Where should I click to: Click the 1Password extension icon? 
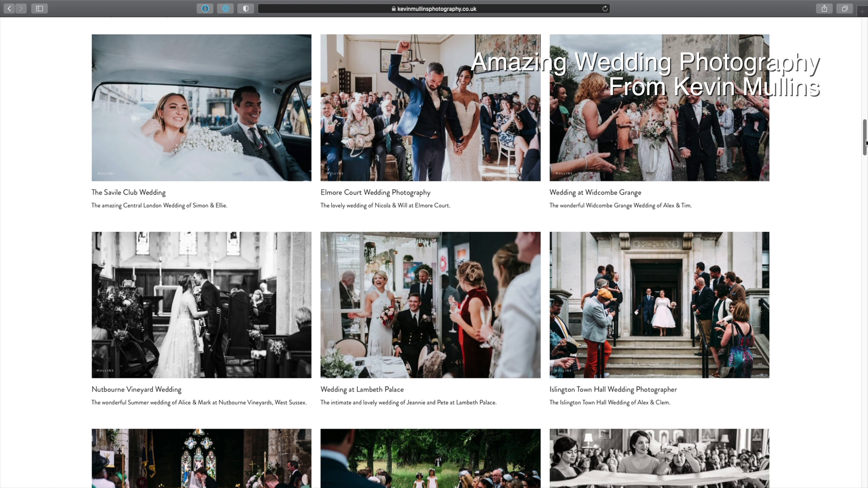[x=205, y=8]
